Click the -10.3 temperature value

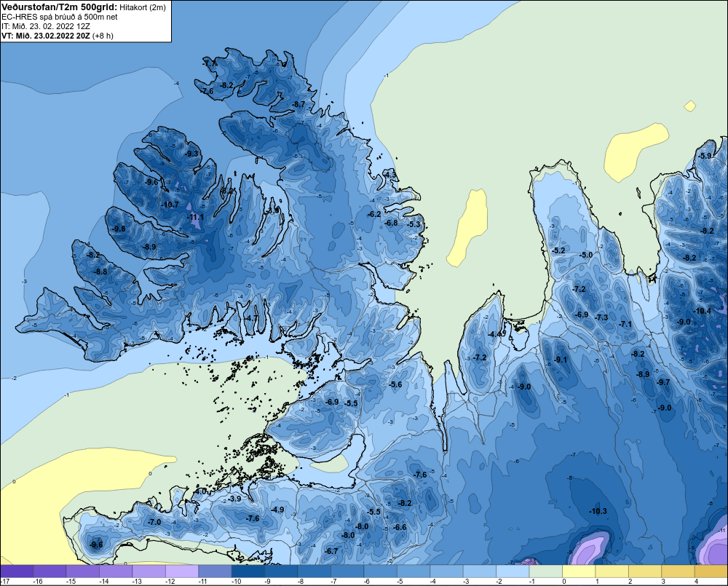[598, 511]
